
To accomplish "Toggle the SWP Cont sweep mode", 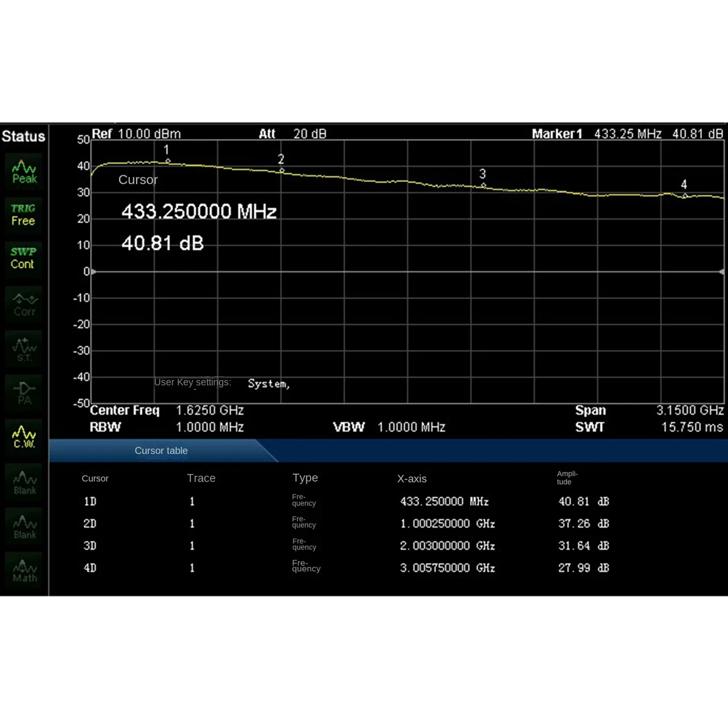I will click(24, 258).
